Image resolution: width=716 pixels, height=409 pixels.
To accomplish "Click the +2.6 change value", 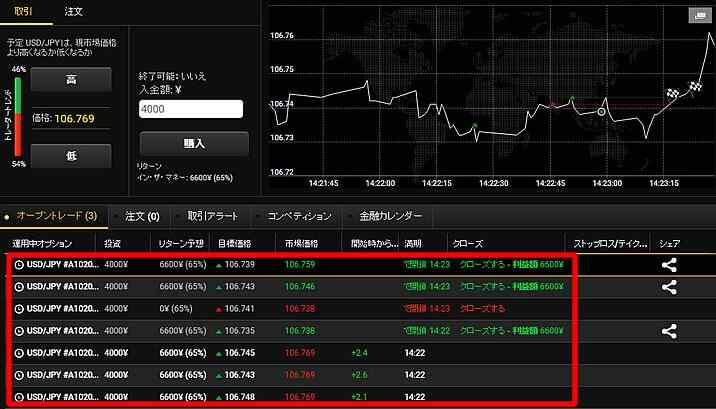I will [x=359, y=375].
